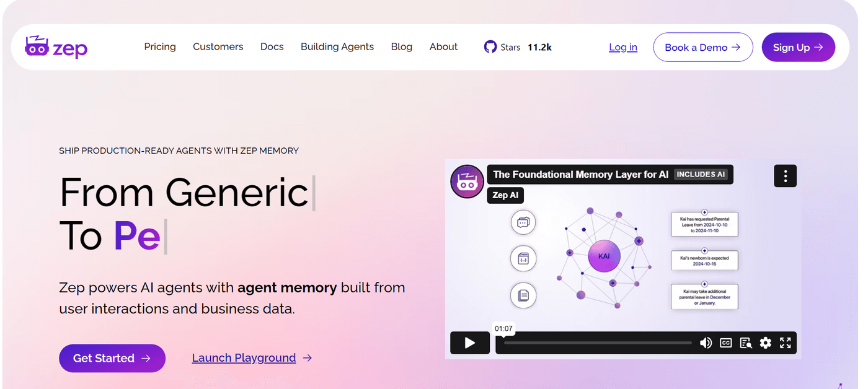Open the video's three-dot menu
Image resolution: width=868 pixels, height=389 pixels.
[x=785, y=176]
